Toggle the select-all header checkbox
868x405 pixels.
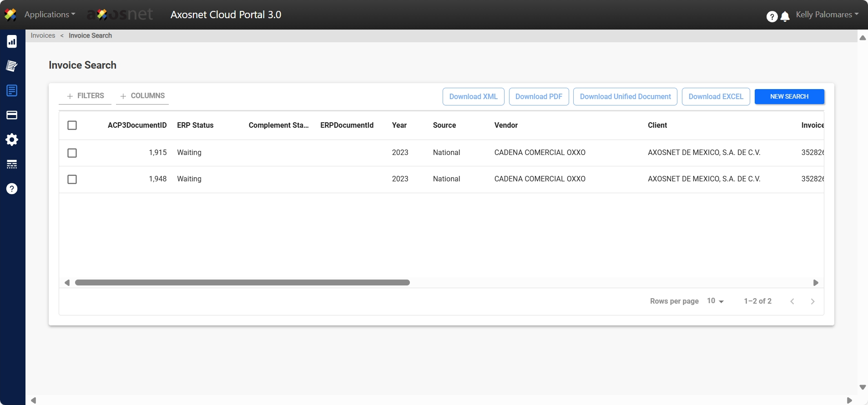coord(72,125)
